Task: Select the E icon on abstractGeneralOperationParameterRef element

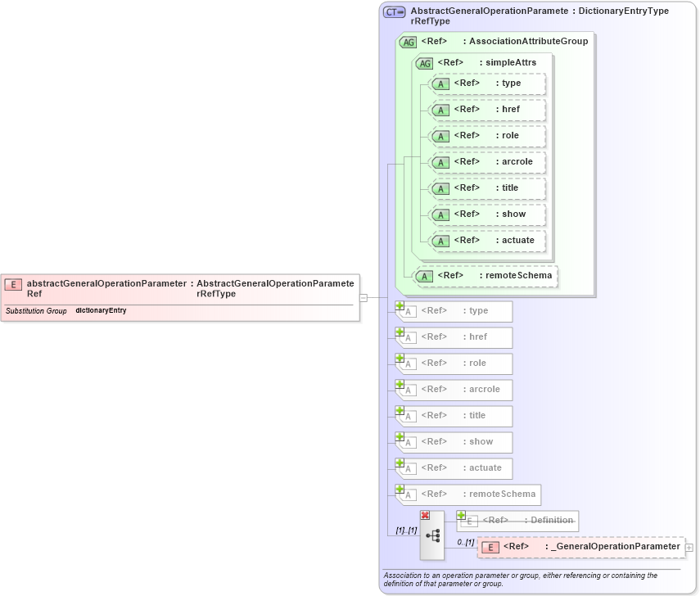Action: pos(12,284)
